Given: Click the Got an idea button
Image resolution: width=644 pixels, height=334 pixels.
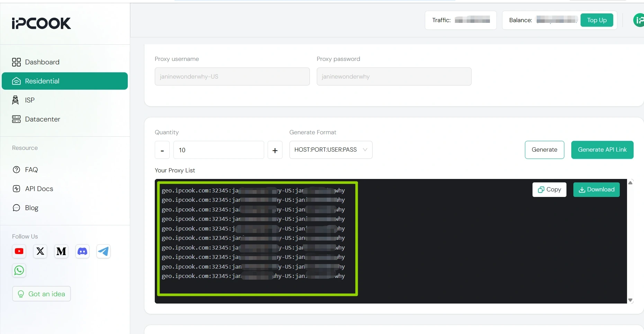Looking at the screenshot, I should [x=41, y=294].
